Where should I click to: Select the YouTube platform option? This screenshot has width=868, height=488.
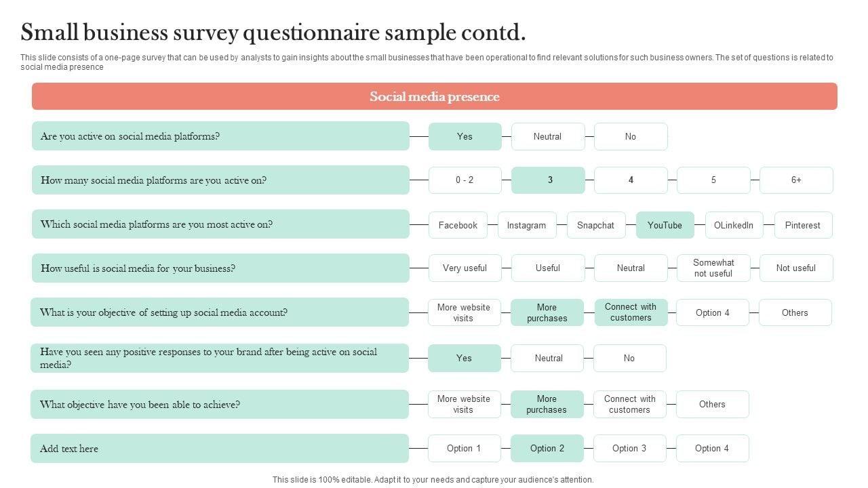point(665,225)
